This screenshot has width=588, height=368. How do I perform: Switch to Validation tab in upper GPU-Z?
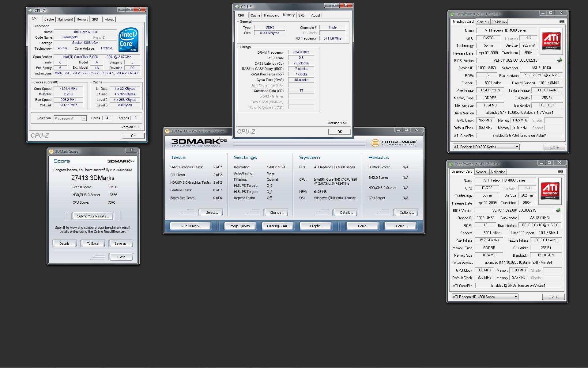pyautogui.click(x=499, y=22)
